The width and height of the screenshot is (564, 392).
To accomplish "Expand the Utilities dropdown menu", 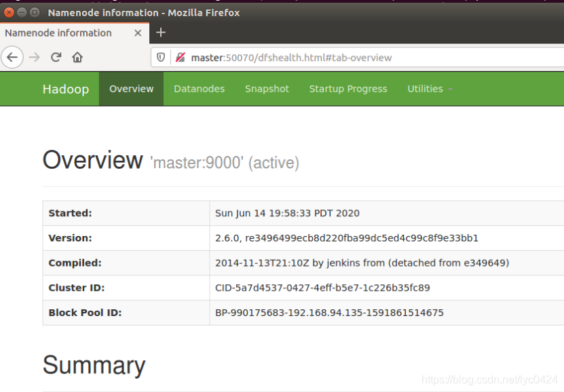I will pyautogui.click(x=430, y=89).
